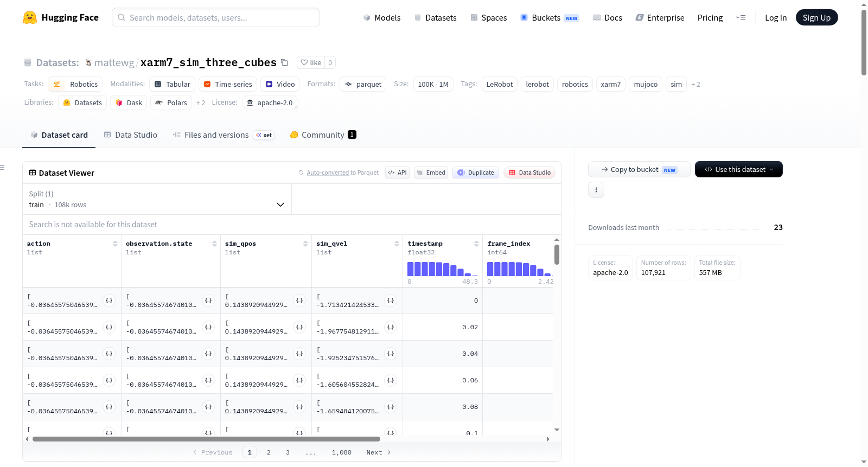
Task: Open the Use this dataset dropdown
Action: [739, 169]
